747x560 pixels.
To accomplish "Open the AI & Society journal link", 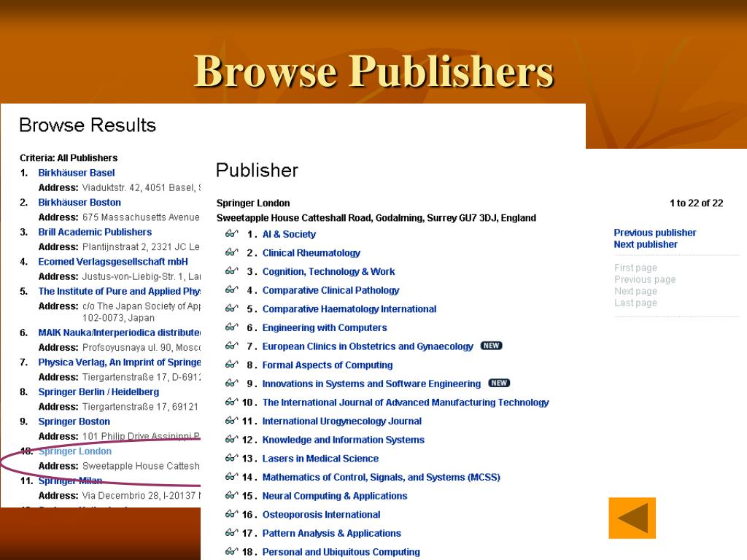I will coord(289,234).
